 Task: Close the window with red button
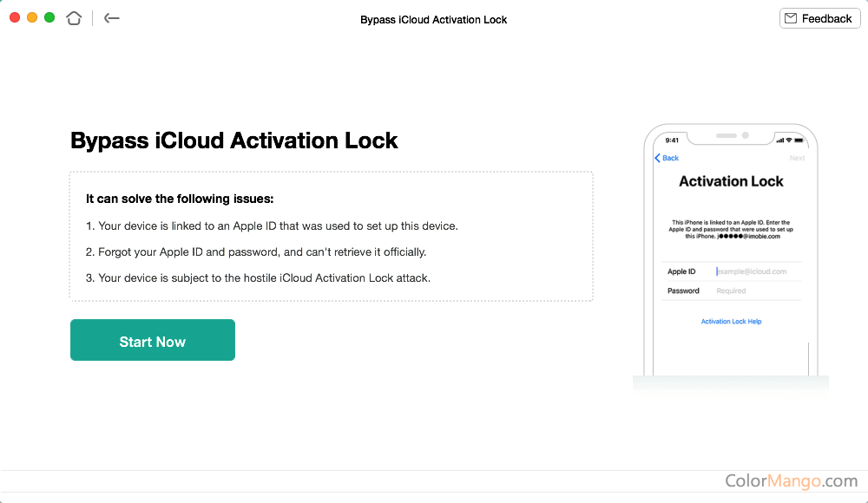pos(15,17)
